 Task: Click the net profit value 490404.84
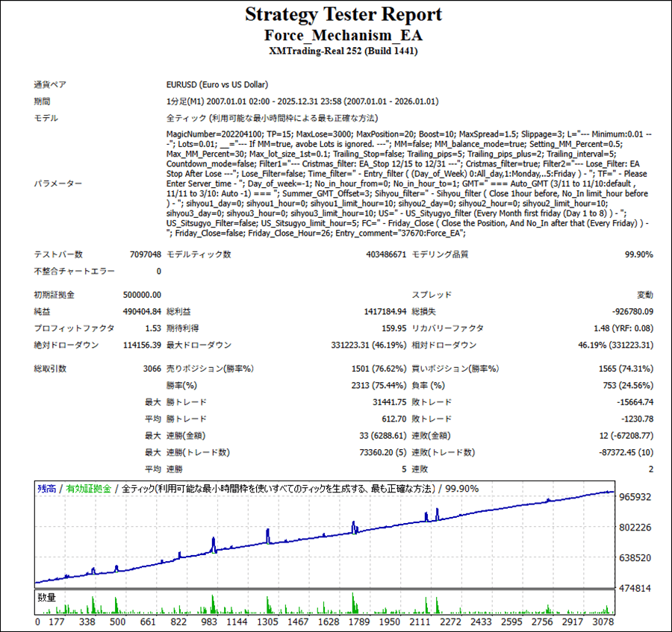pyautogui.click(x=142, y=311)
